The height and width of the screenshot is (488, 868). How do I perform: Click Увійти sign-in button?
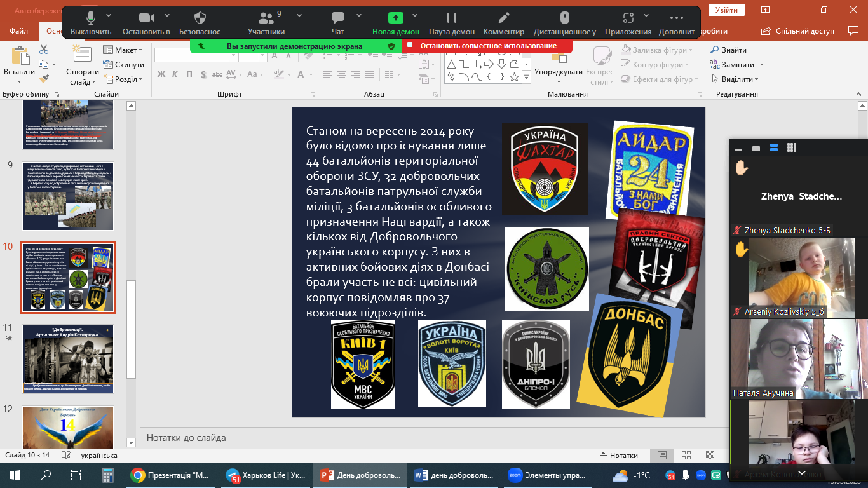[x=726, y=10]
